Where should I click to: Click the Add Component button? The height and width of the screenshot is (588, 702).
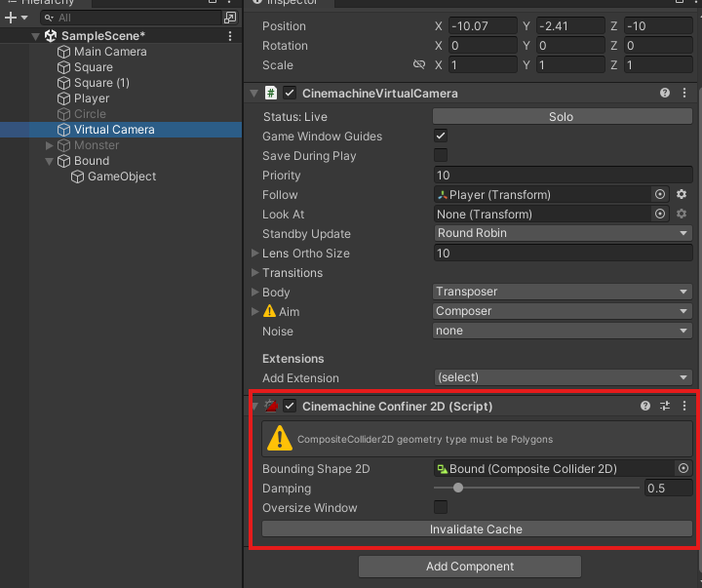click(x=470, y=567)
